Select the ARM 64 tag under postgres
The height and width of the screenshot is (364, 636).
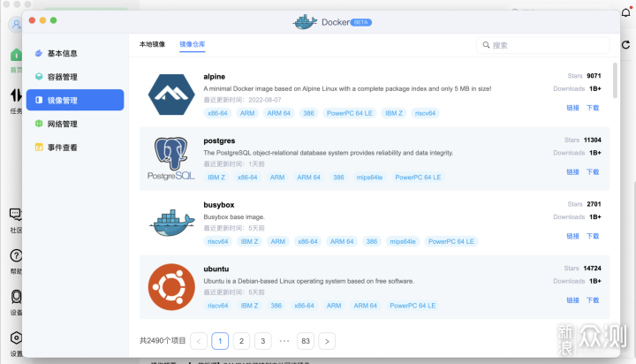[x=308, y=178]
